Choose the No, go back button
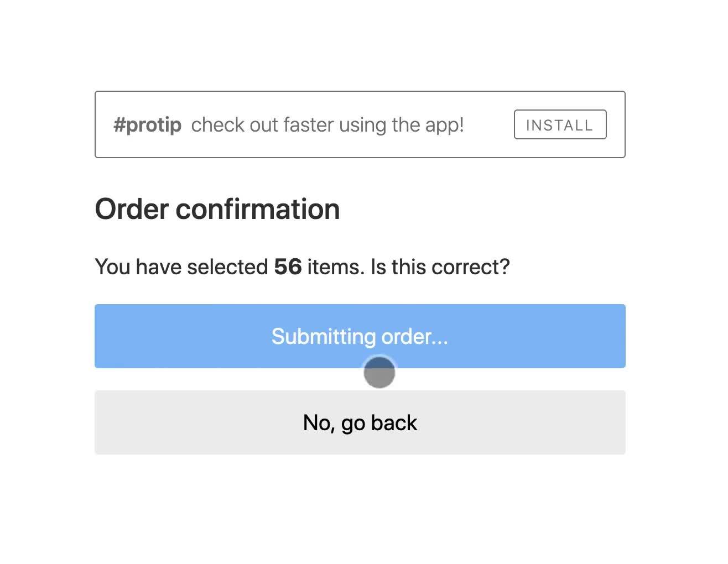The image size is (728, 564). (x=360, y=422)
